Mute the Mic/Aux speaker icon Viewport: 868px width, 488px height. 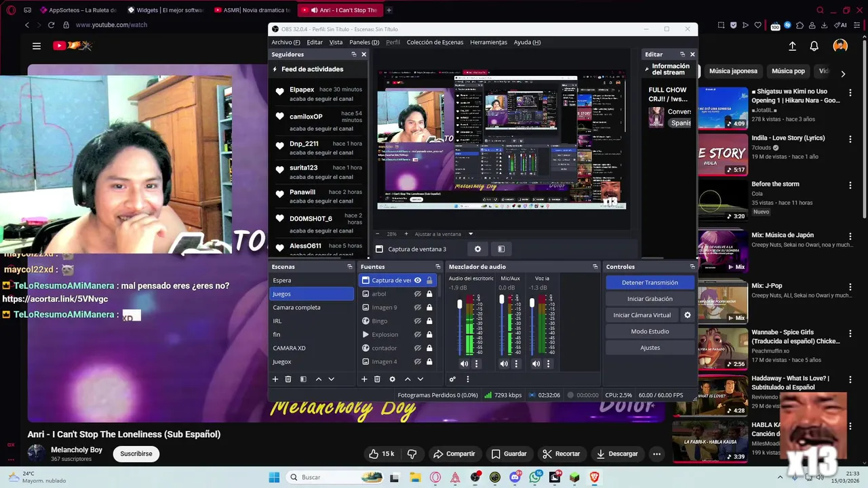coord(504,363)
